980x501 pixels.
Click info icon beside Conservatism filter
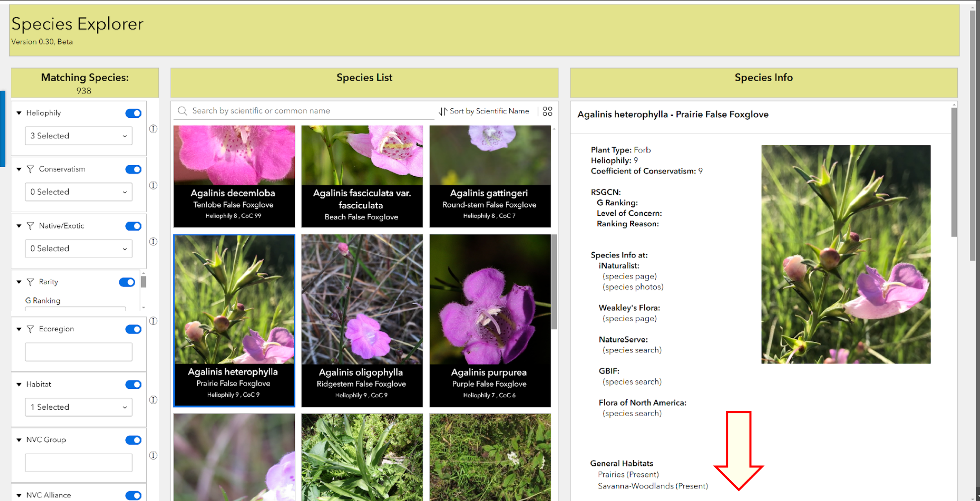pos(153,185)
